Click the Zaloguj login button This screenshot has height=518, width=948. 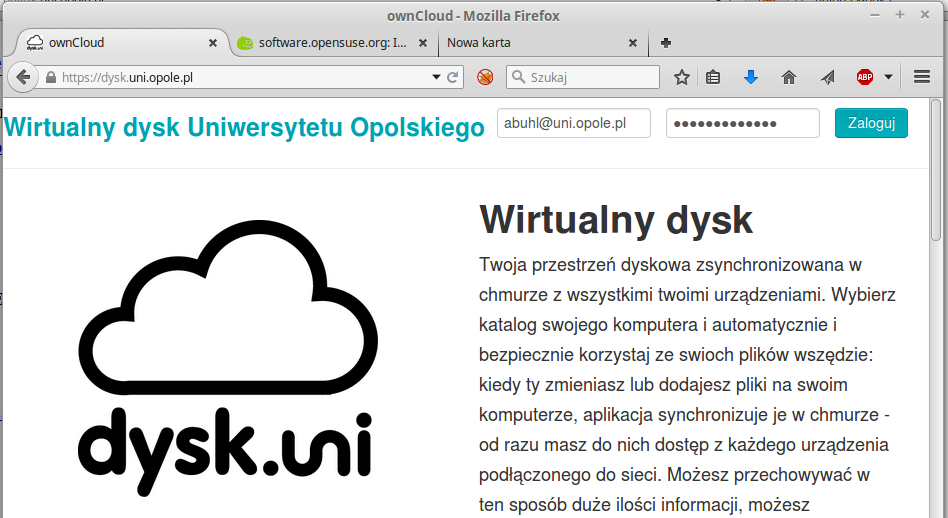[x=871, y=123]
